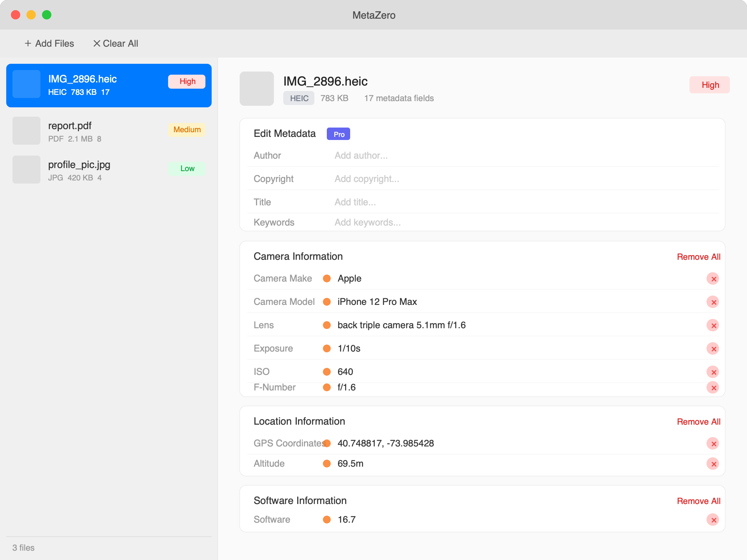The image size is (747, 560).
Task: Click the 'Software Information' section heading
Action: coord(300,500)
